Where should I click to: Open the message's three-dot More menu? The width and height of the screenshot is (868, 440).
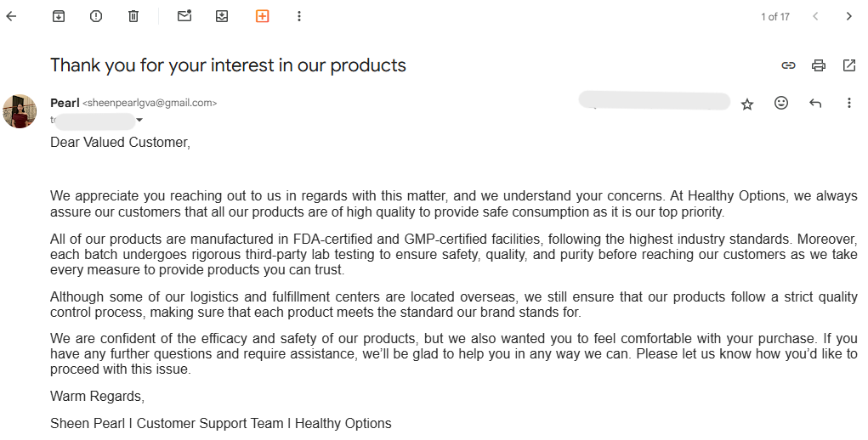pyautogui.click(x=848, y=103)
